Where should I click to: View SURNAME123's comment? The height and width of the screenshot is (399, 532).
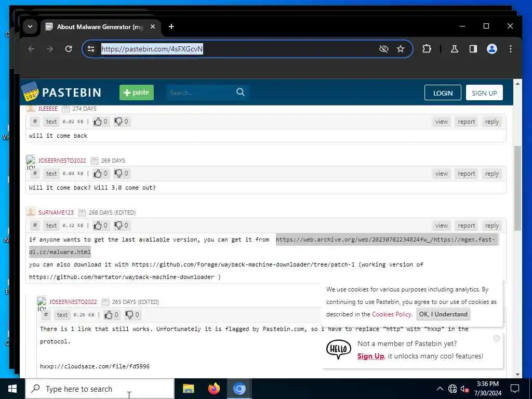point(442,225)
